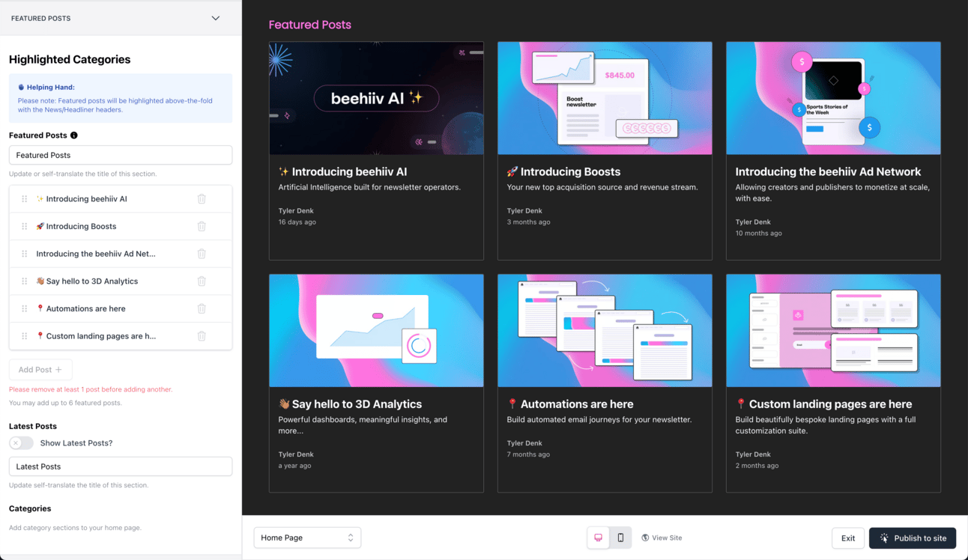Click drag handle for beehiiv Ad Network row
Viewport: 968px width, 560px height.
25,254
